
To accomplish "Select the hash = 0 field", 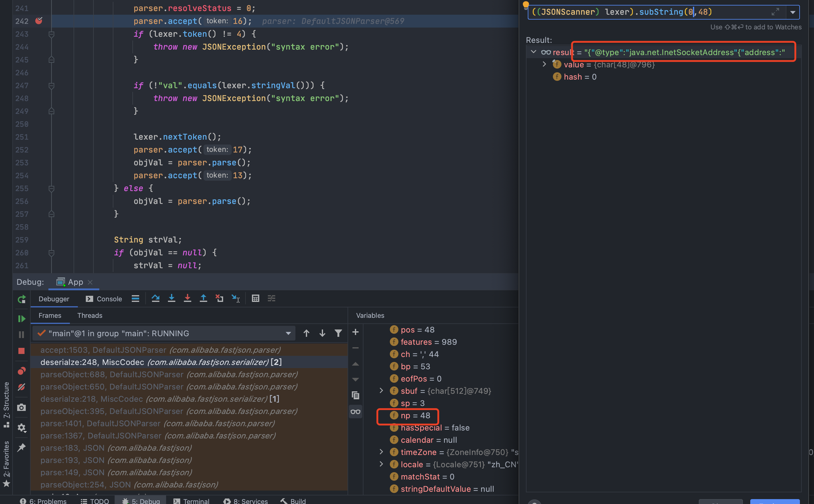I will pyautogui.click(x=574, y=77).
